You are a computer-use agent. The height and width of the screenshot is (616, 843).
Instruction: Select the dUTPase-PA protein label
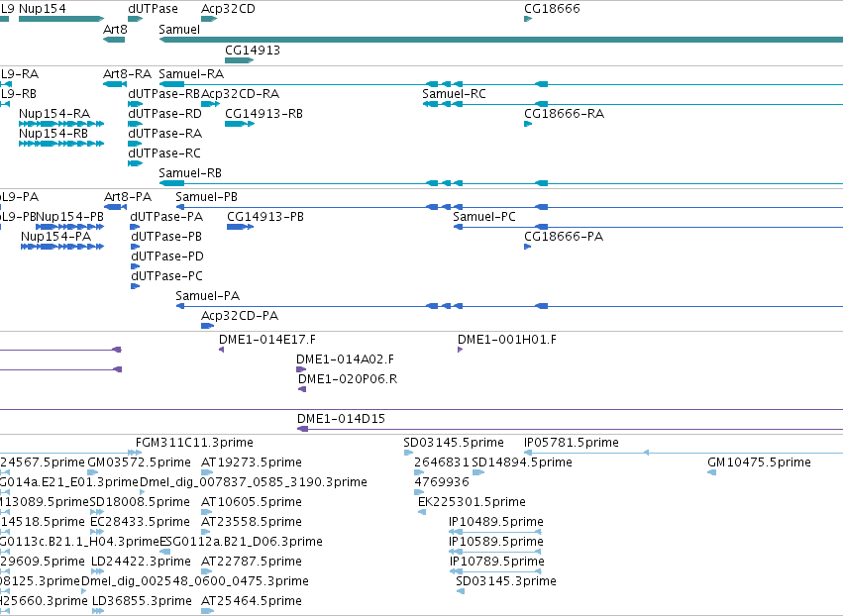[x=166, y=217]
